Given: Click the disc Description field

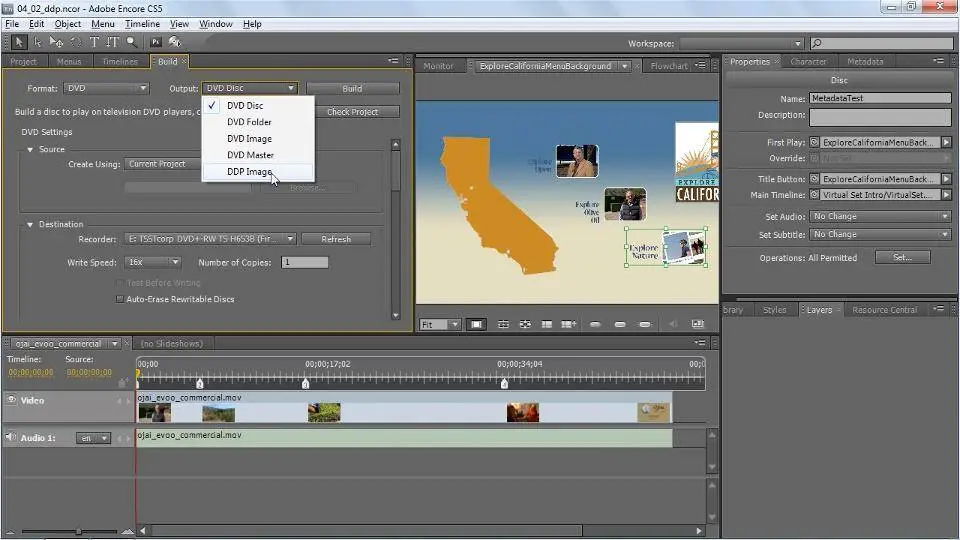Looking at the screenshot, I should click(x=880, y=117).
